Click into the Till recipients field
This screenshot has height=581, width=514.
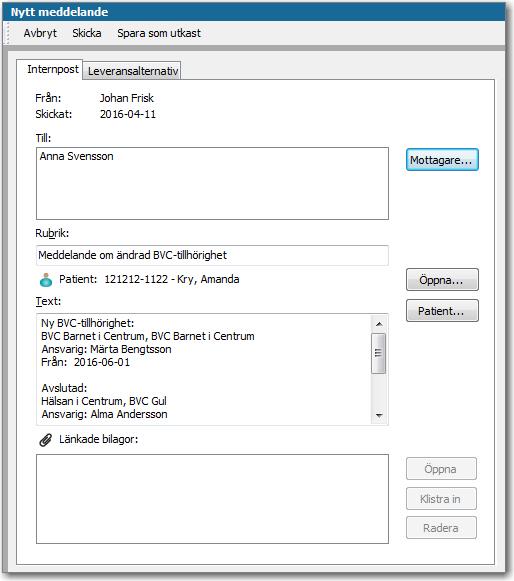click(212, 183)
